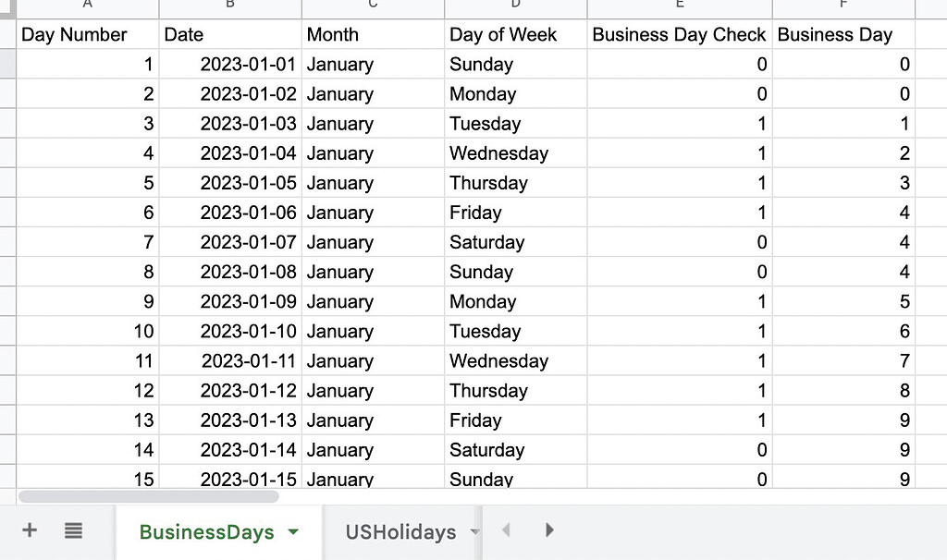Open the all sheets list icon
Viewport: 947px width, 560px height.
(74, 530)
